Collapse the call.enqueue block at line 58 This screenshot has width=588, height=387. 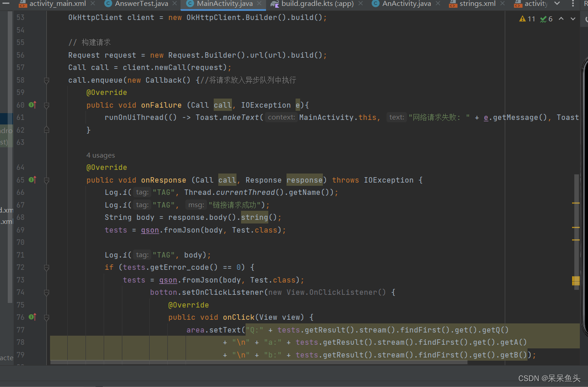pos(46,80)
